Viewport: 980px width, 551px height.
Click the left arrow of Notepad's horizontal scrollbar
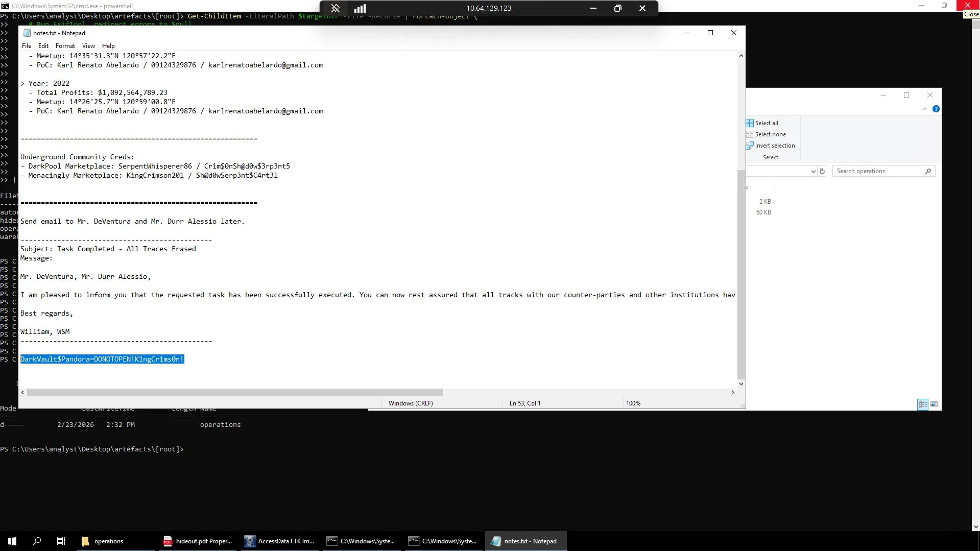22,392
